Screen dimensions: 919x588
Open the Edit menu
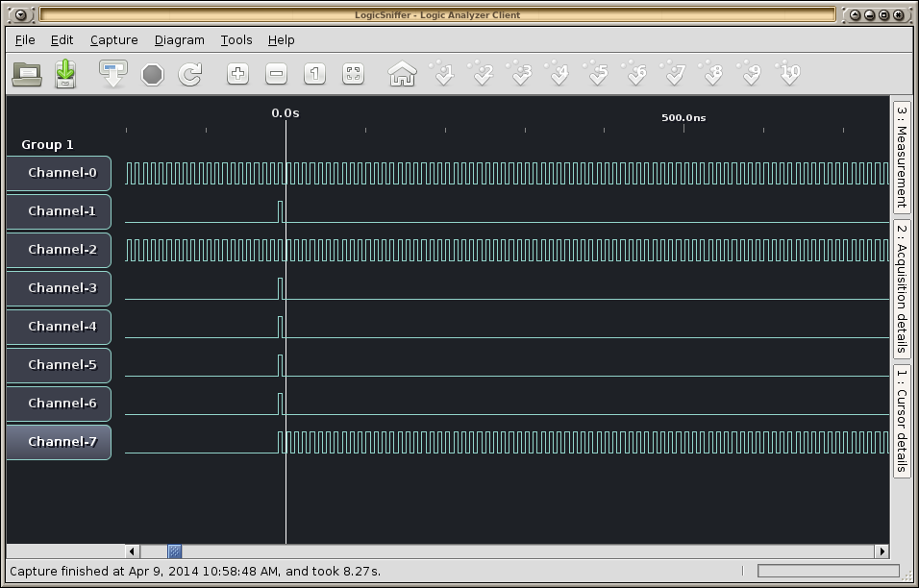tap(62, 39)
